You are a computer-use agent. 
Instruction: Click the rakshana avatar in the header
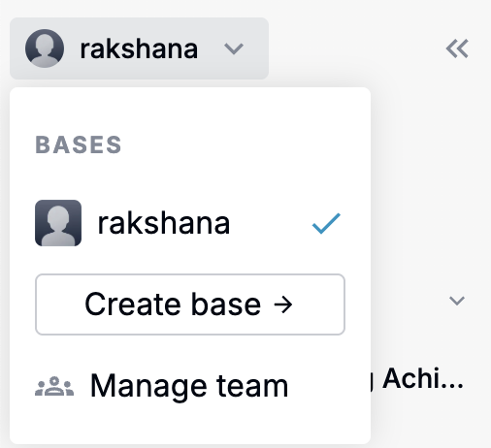(45, 48)
